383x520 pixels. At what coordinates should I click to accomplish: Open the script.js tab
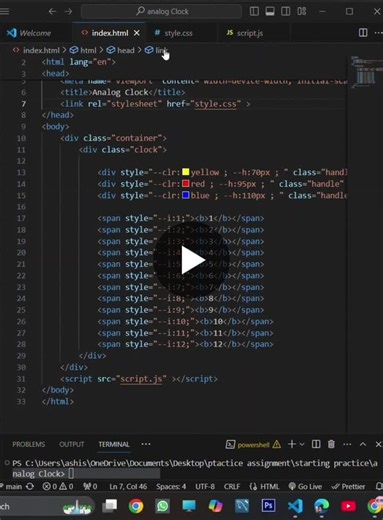coord(249,33)
